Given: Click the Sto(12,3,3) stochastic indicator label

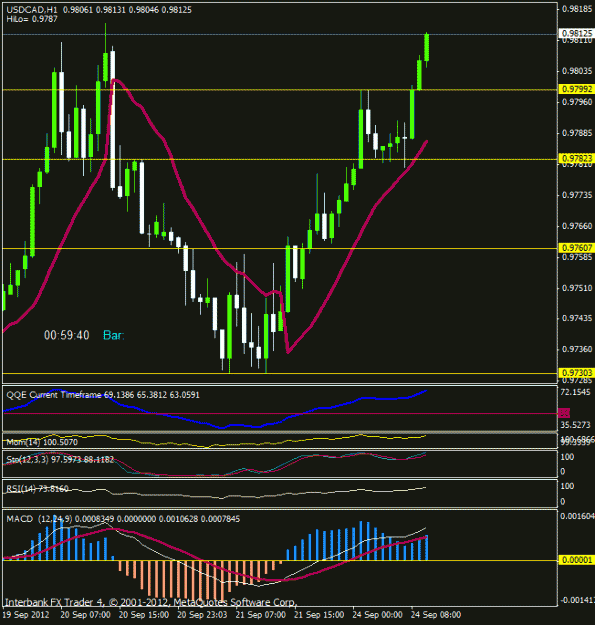Looking at the screenshot, I should click(x=60, y=460).
